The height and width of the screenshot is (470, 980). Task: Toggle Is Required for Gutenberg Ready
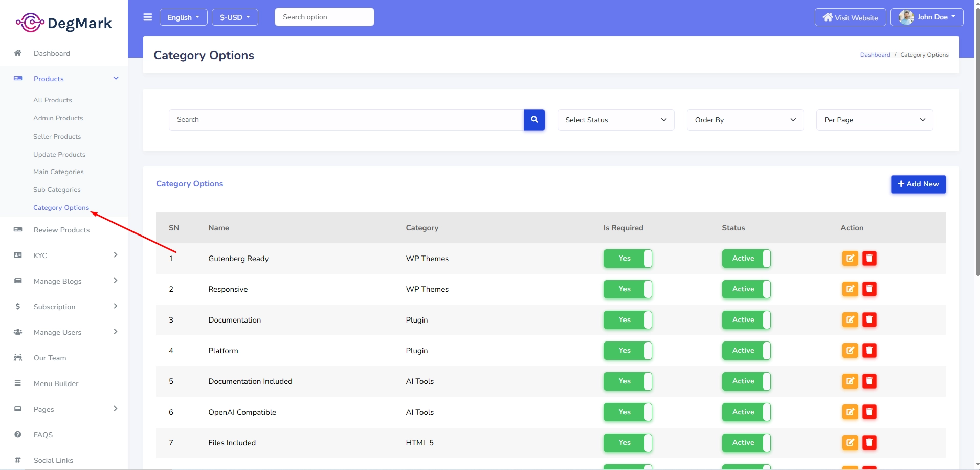(628, 259)
